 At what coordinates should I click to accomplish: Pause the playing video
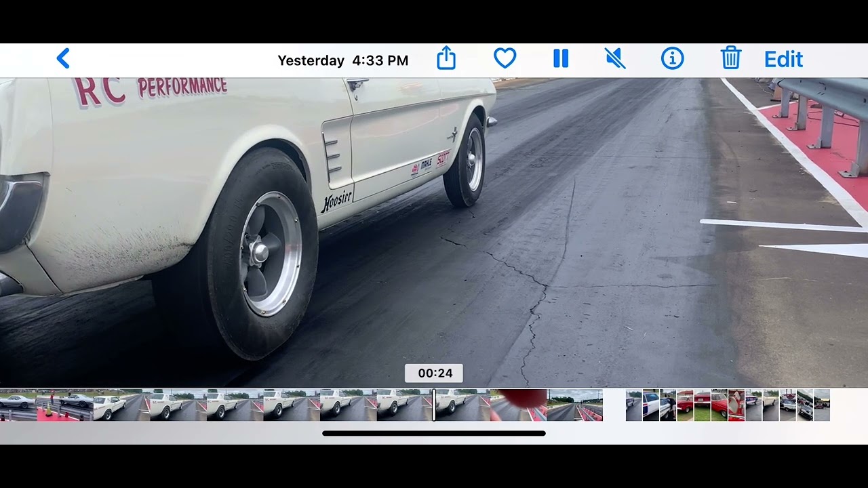pyautogui.click(x=561, y=58)
